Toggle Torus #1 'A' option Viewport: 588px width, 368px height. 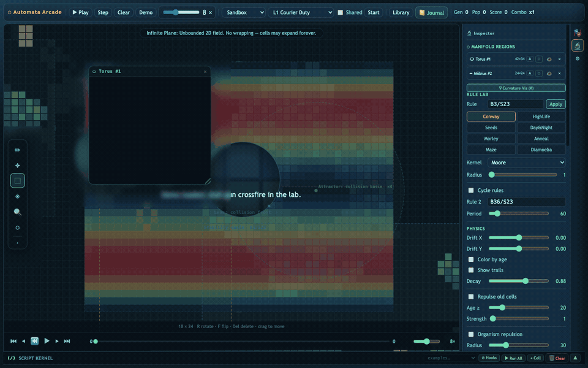coord(530,59)
